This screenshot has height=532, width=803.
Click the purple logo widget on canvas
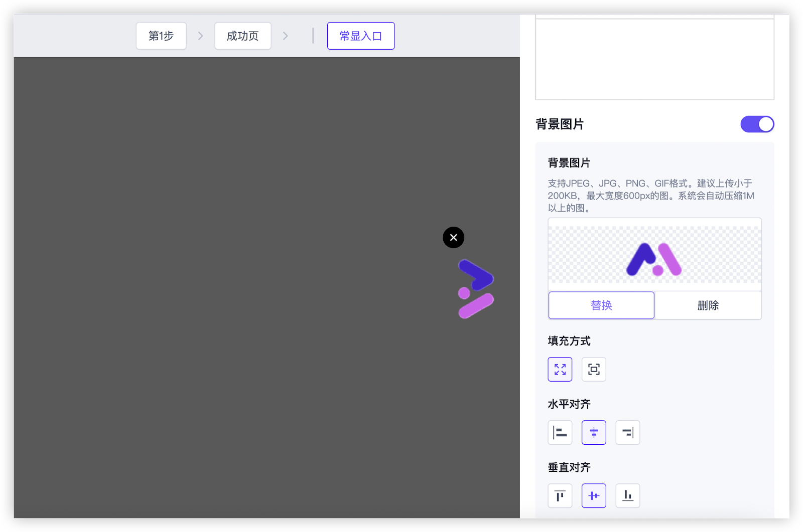[x=475, y=289]
